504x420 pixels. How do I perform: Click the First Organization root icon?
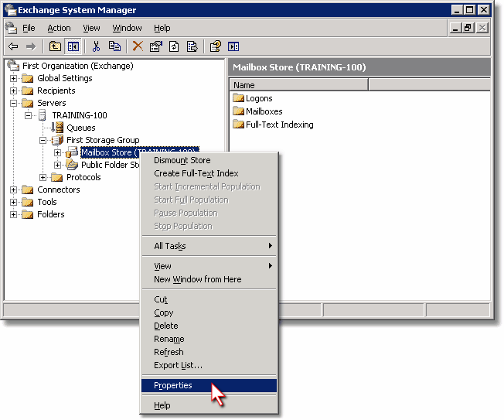coord(13,66)
